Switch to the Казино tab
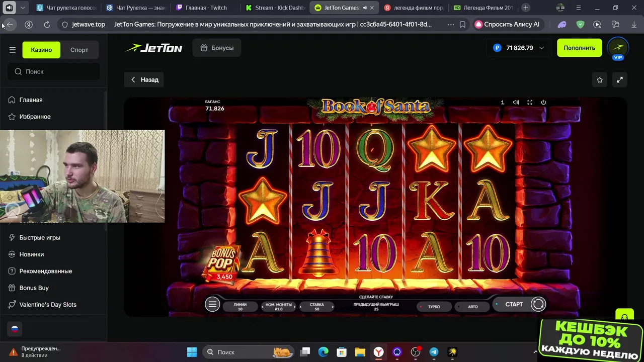This screenshot has width=644, height=362. [41, 50]
